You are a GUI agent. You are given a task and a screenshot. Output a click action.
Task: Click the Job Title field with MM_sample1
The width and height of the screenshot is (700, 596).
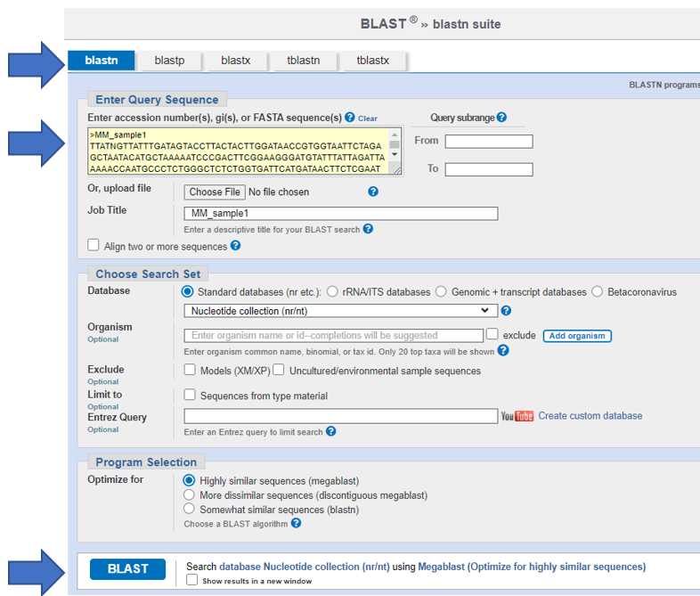[x=340, y=214]
